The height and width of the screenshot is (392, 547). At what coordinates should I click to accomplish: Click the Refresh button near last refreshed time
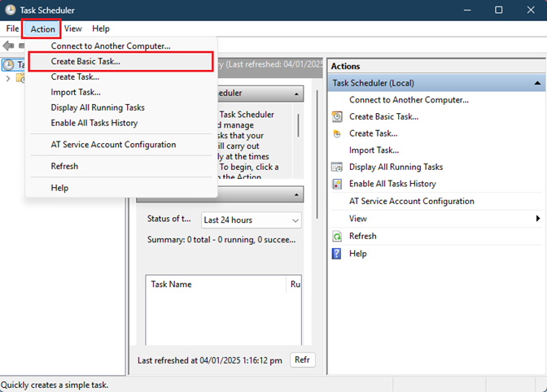303,359
